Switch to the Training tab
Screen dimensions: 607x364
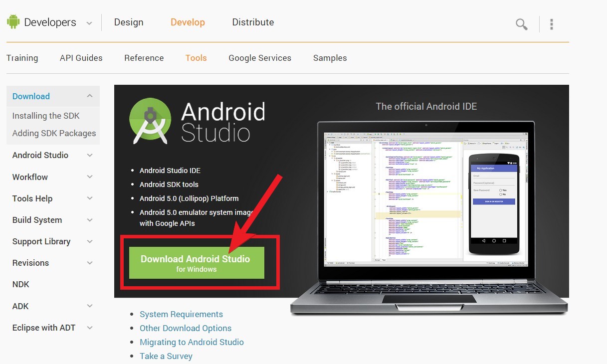(x=22, y=58)
